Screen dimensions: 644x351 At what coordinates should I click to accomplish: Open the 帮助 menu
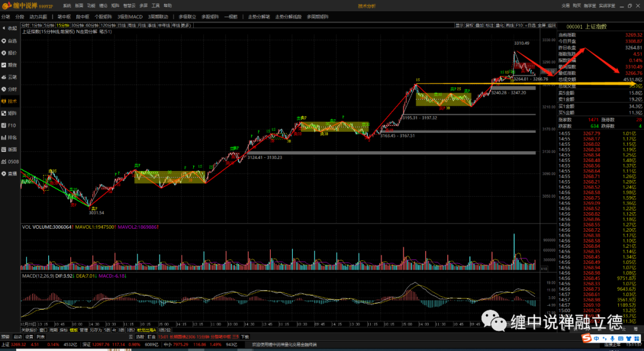click(168, 6)
